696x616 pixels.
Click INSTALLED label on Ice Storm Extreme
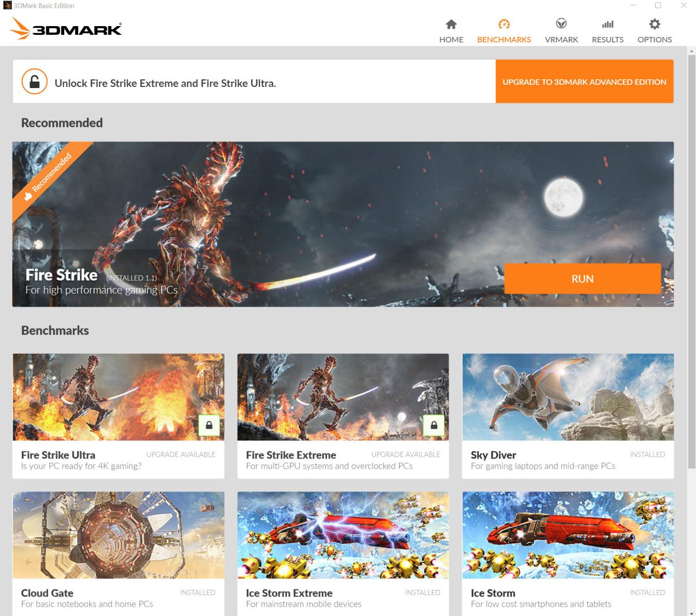click(x=422, y=593)
